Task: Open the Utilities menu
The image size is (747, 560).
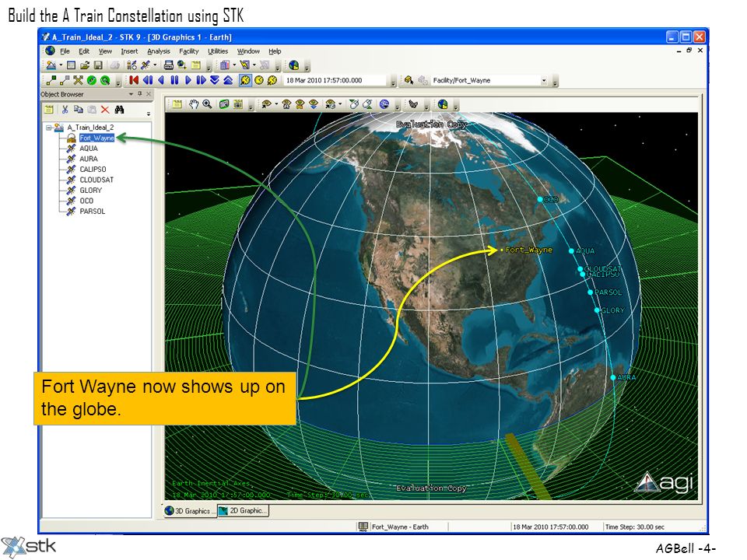Action: pos(218,51)
